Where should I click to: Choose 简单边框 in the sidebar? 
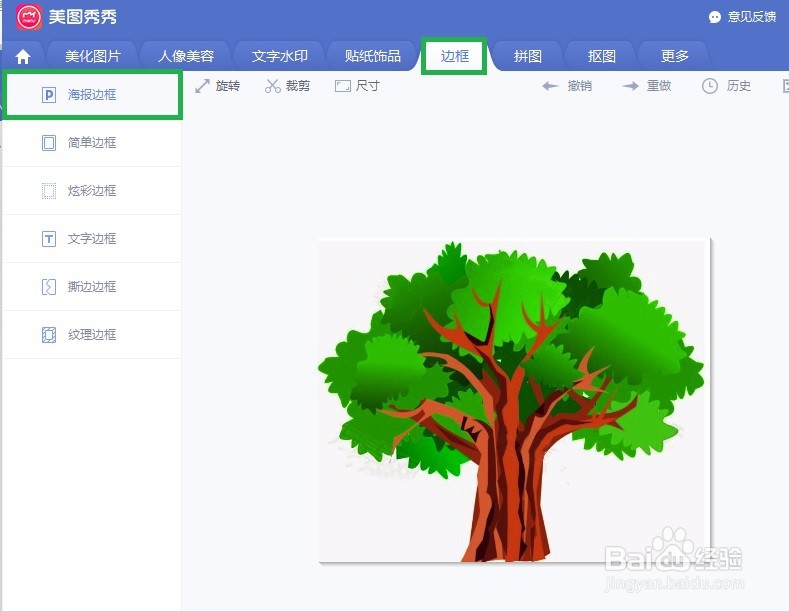click(92, 143)
